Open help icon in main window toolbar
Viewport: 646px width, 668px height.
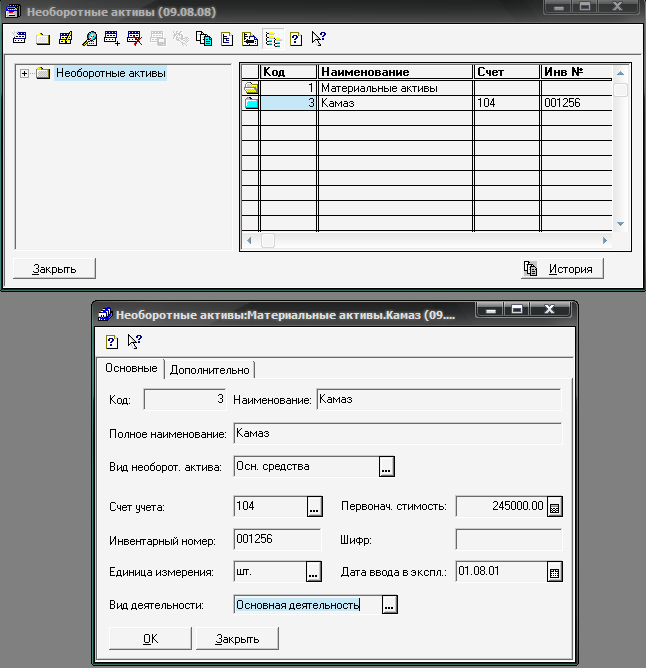click(x=296, y=39)
